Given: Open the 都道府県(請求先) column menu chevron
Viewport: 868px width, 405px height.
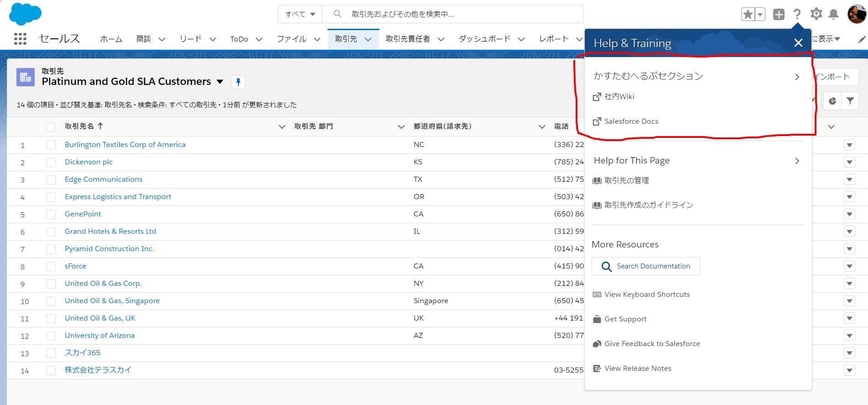Looking at the screenshot, I should [542, 126].
